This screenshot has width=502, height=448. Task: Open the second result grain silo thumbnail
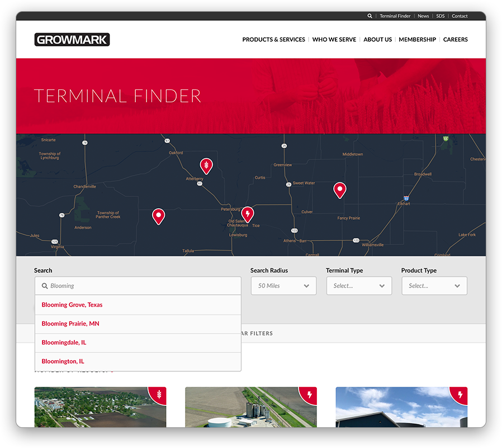[x=250, y=407]
